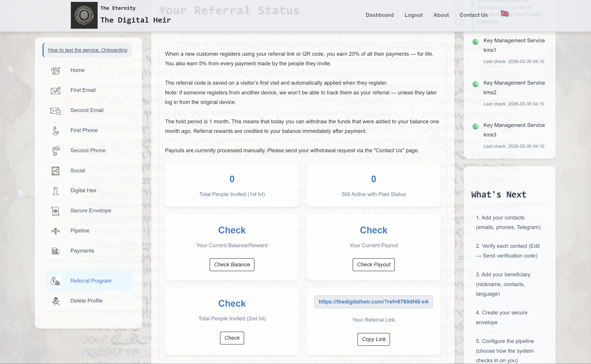Click the Key Management Service kms3 label

coord(514,130)
